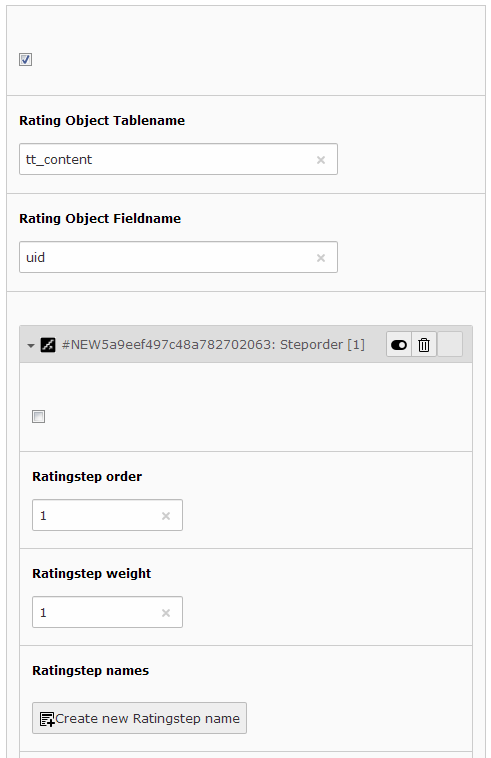Clear the tt_content tablename field
The height and width of the screenshot is (758, 491).
click(x=321, y=160)
